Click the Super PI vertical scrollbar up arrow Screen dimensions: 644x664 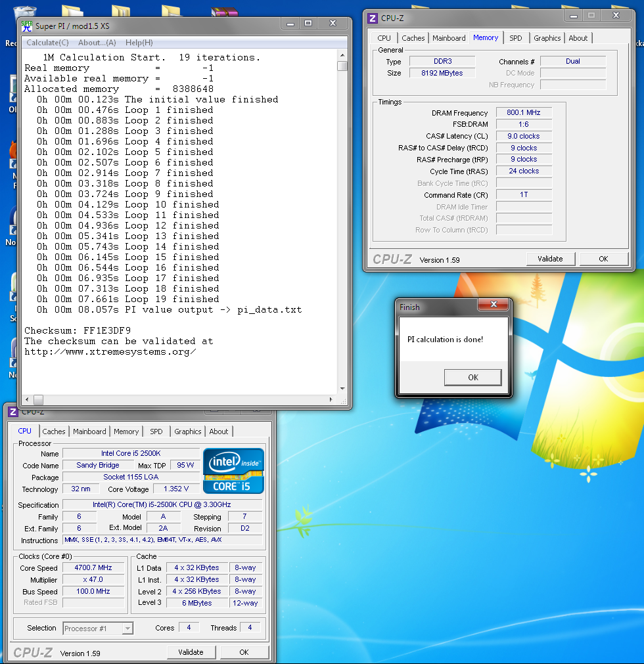pos(342,55)
